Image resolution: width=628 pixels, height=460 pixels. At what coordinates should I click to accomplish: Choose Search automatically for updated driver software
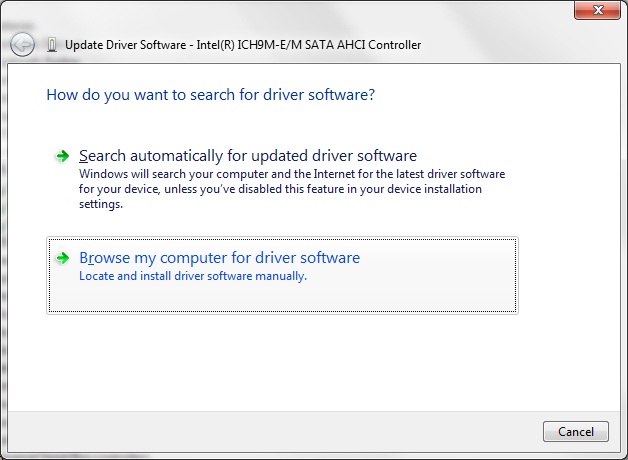282,179
